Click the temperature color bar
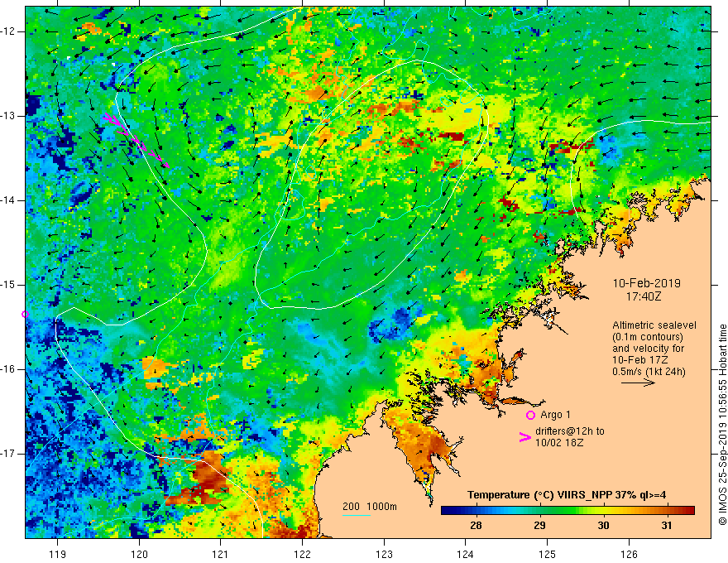Viewport: 728px width, 563px height. 568,511
